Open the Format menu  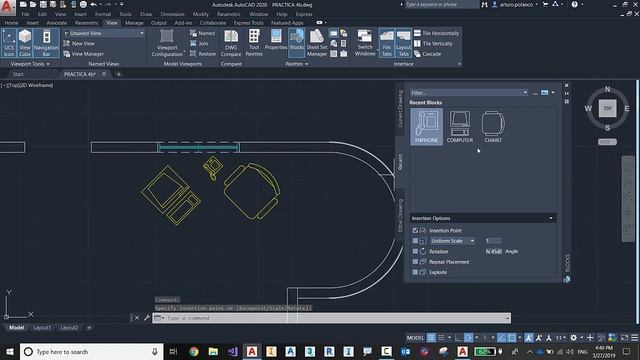[x=103, y=14]
